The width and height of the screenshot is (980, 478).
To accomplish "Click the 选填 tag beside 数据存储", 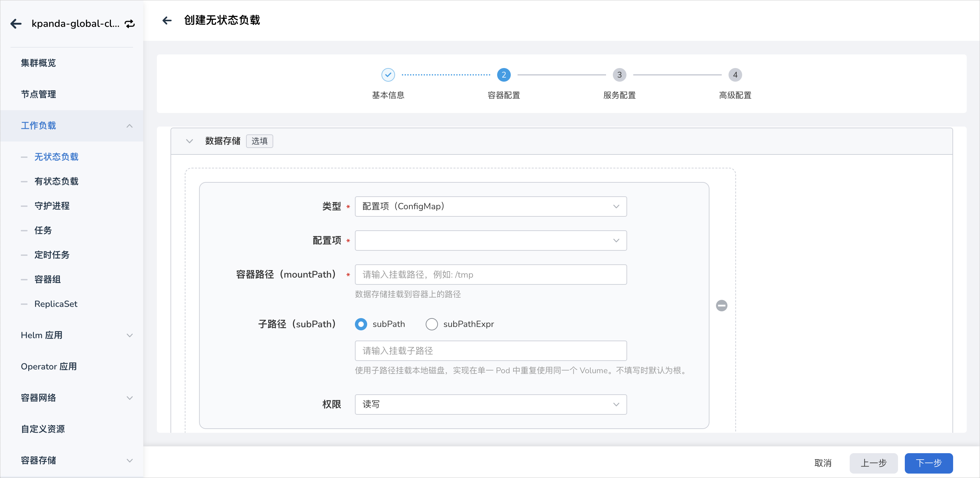I will pos(259,141).
